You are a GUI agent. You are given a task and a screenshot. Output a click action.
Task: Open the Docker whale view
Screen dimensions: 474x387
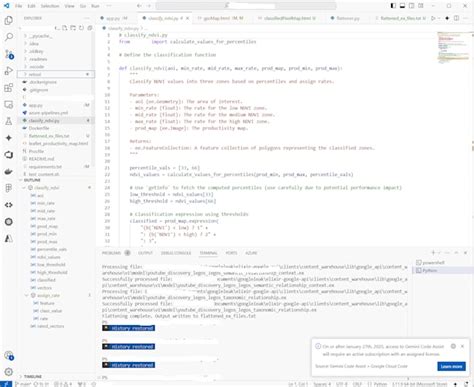pos(9,172)
